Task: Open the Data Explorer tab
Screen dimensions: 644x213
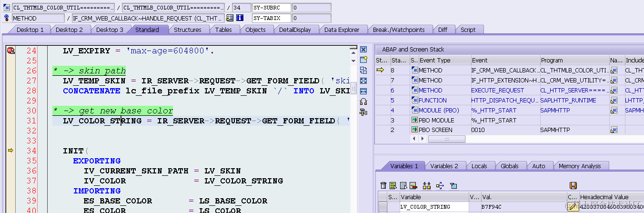Action: tap(342, 30)
